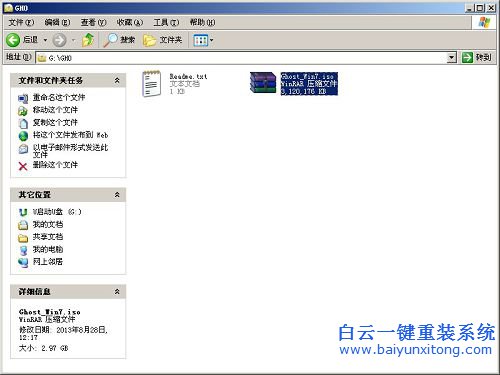The width and height of the screenshot is (500, 375).
Task: Expand the address bar dropdown list
Action: point(451,57)
